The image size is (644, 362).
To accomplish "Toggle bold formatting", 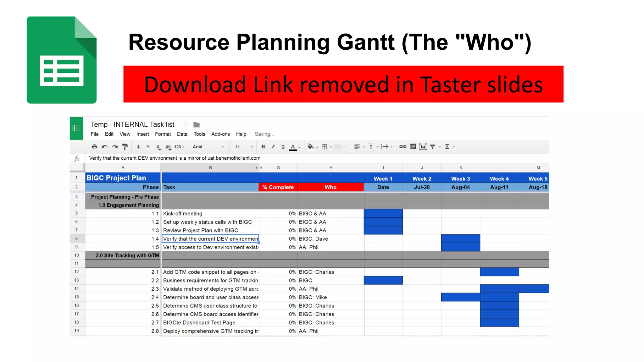I will (x=263, y=147).
